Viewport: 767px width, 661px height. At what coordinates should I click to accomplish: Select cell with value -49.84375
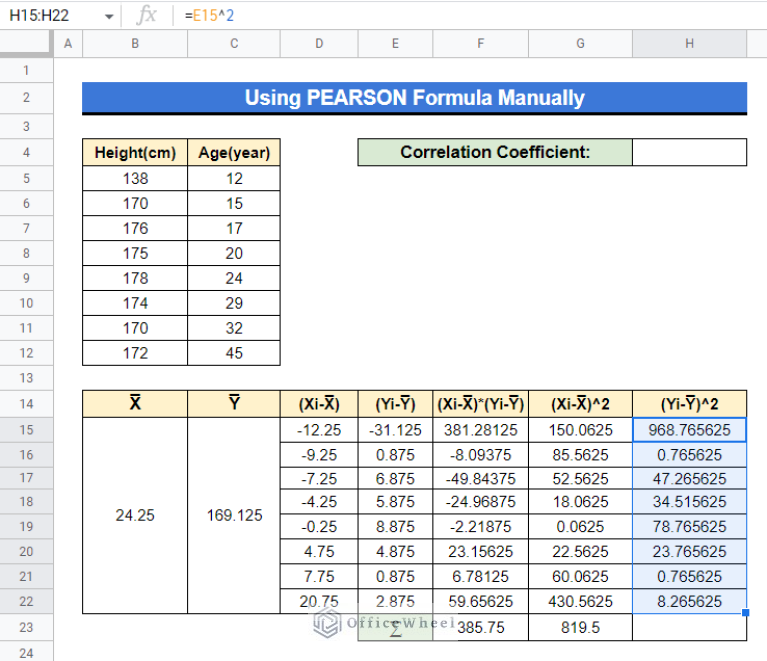pos(480,479)
